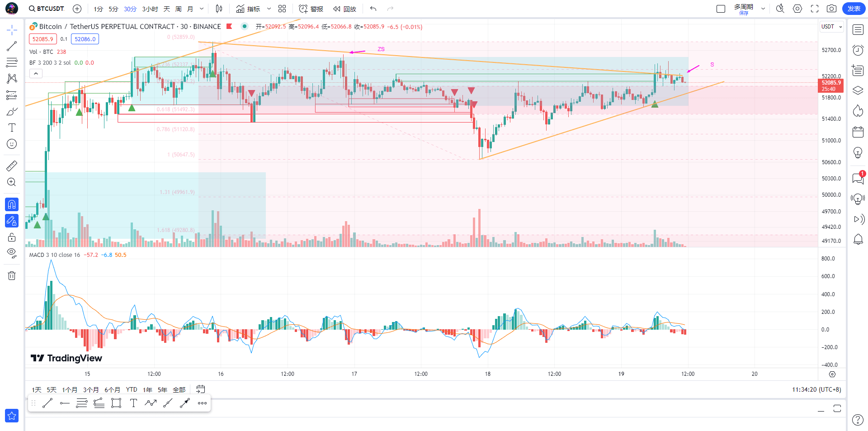The width and height of the screenshot is (868, 431).
Task: Create a 警报 alert
Action: [311, 9]
